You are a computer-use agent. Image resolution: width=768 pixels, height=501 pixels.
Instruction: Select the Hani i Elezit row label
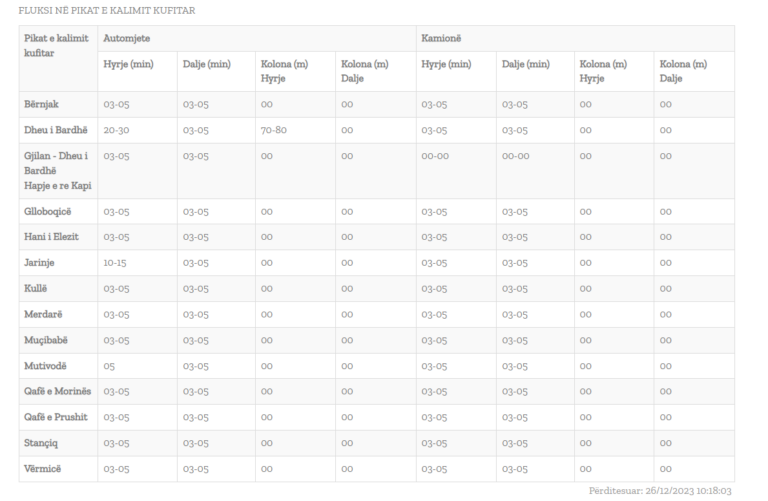pyautogui.click(x=52, y=237)
